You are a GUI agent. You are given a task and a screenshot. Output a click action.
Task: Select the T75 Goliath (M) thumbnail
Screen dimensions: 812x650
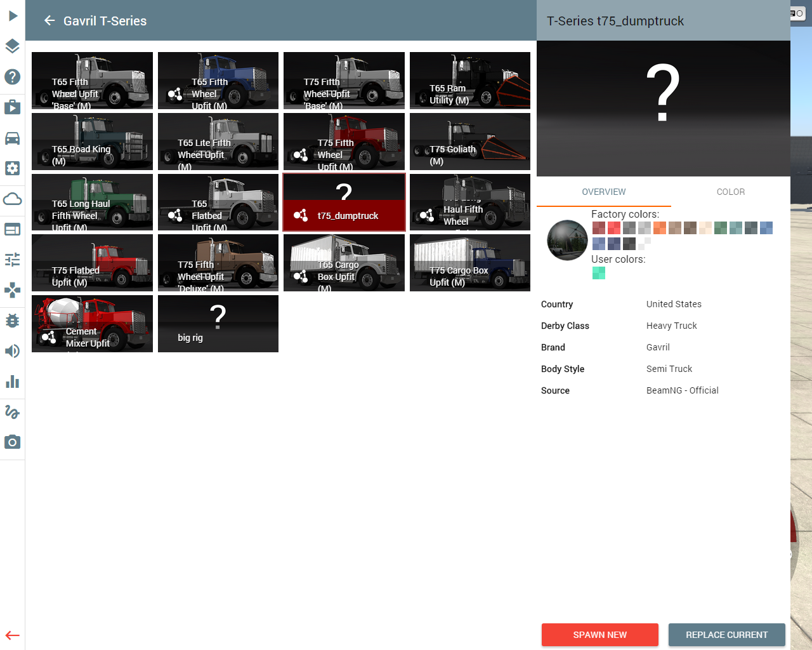pyautogui.click(x=470, y=142)
